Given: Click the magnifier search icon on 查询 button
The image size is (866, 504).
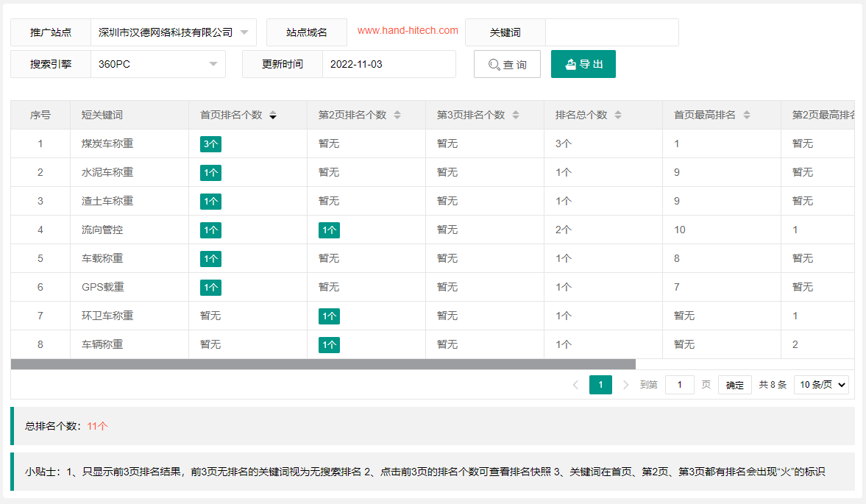Looking at the screenshot, I should [x=491, y=64].
